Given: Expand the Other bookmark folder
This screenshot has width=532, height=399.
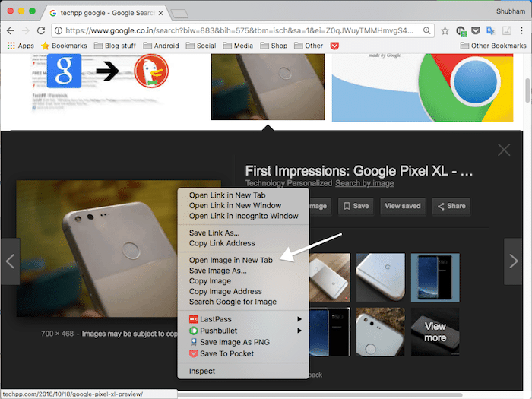Looking at the screenshot, I should [x=309, y=46].
